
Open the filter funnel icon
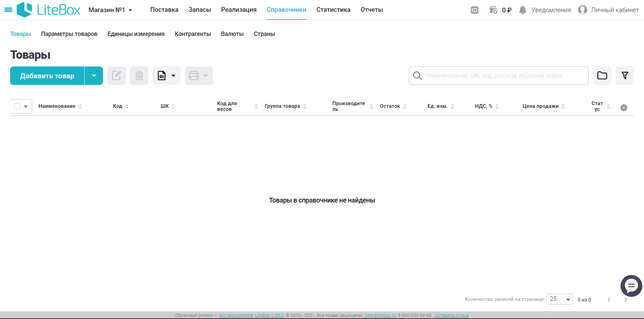click(625, 76)
